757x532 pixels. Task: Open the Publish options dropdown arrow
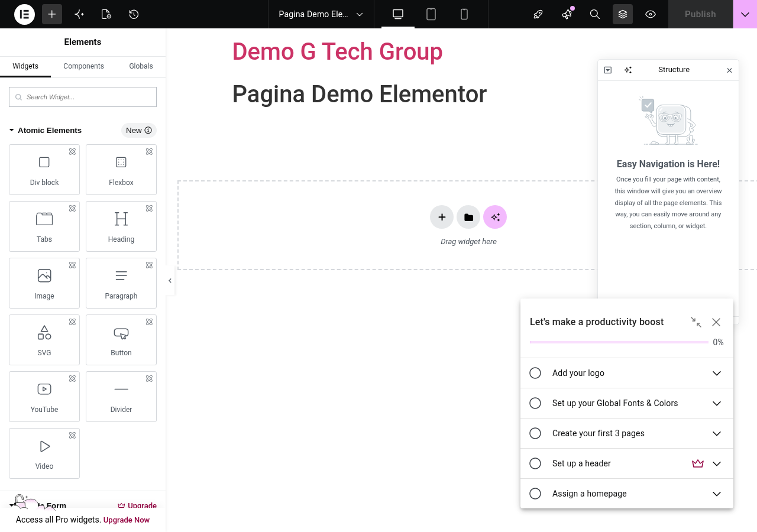745,14
